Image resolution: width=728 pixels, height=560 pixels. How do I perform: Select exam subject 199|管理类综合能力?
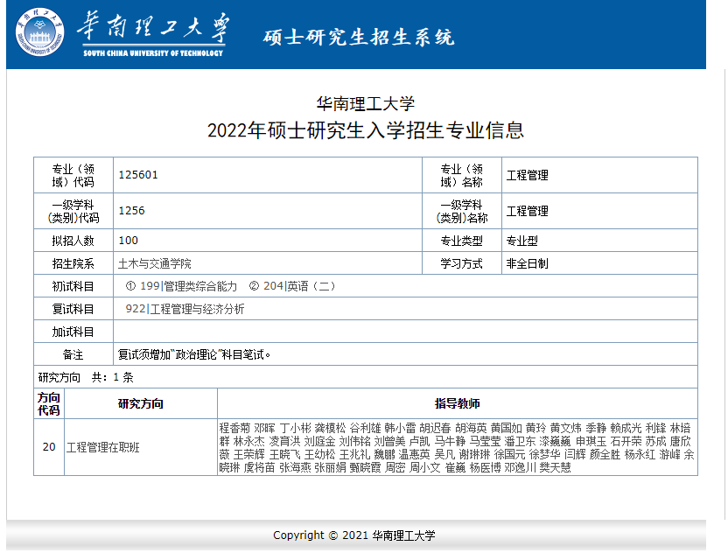coord(181,286)
